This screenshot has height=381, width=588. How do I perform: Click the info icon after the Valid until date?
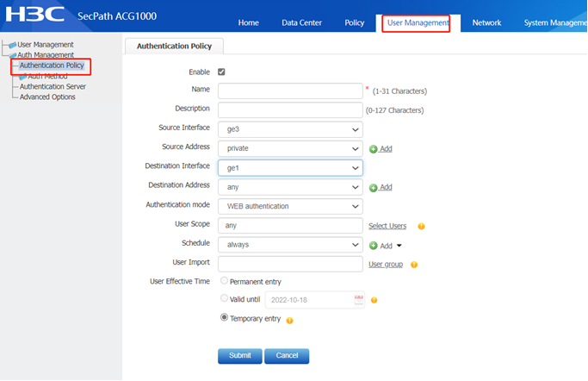tap(374, 300)
